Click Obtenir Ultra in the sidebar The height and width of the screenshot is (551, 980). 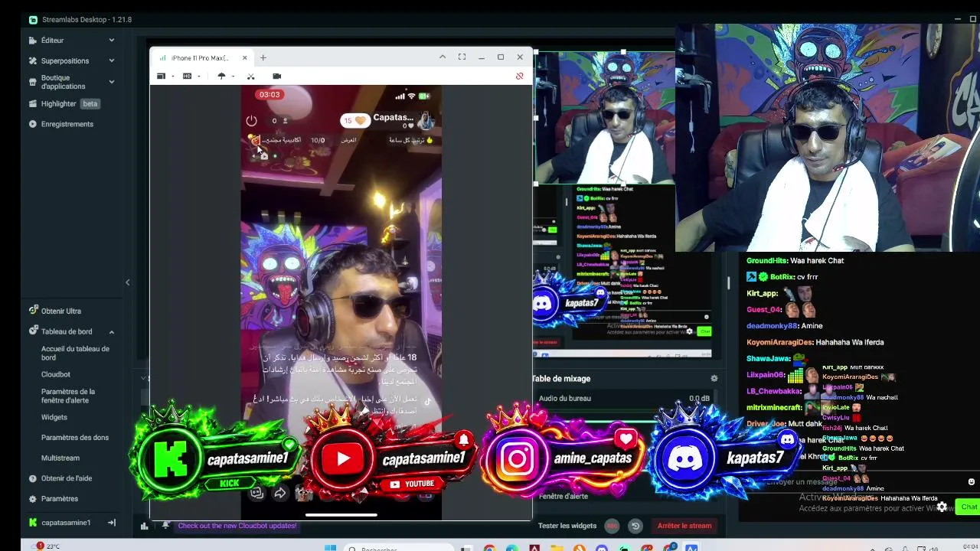[x=61, y=311]
